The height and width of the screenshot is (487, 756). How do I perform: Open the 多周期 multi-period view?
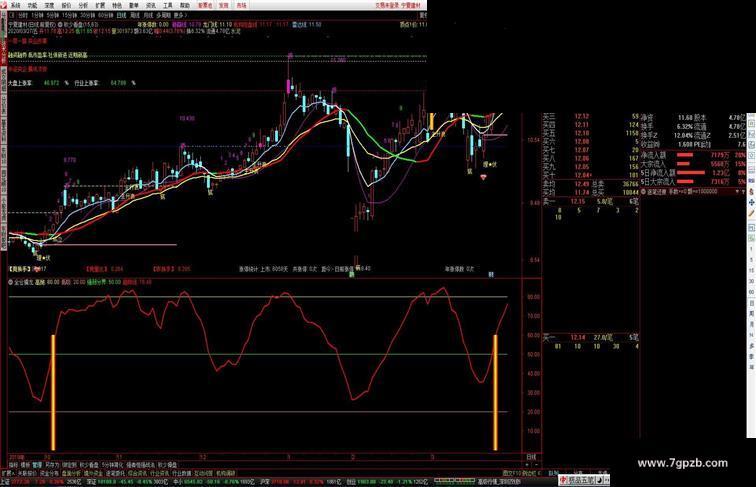click(x=163, y=15)
